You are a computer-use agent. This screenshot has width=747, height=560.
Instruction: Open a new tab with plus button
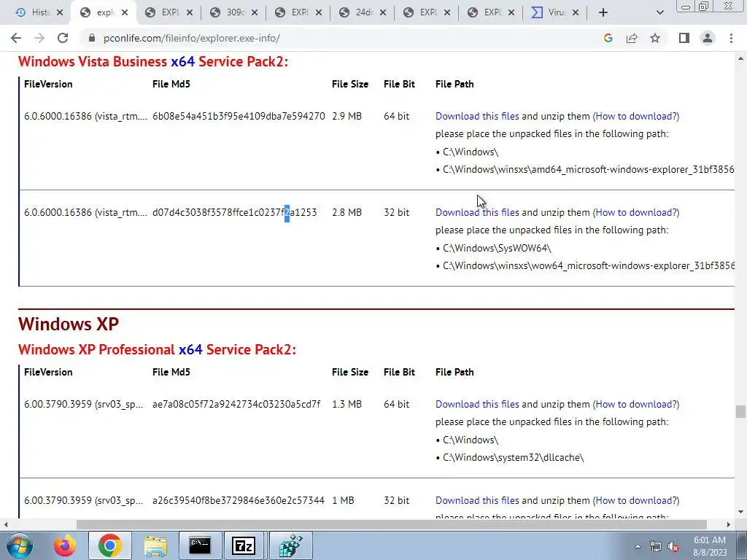603,13
